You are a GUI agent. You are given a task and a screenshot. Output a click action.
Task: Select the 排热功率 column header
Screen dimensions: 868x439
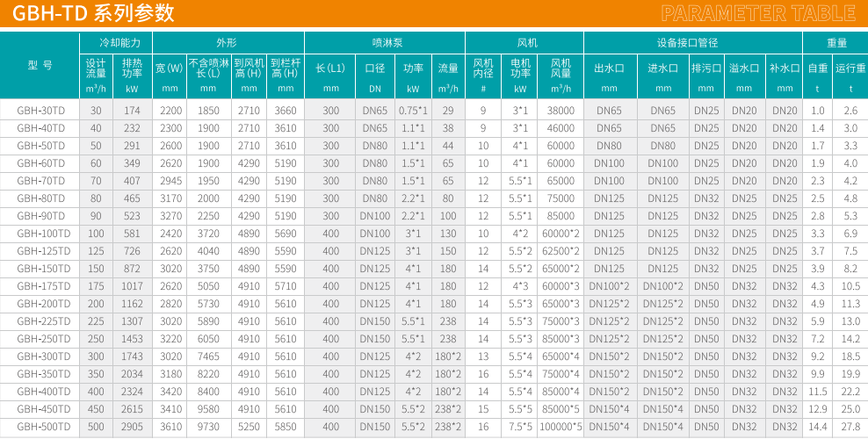(132, 67)
